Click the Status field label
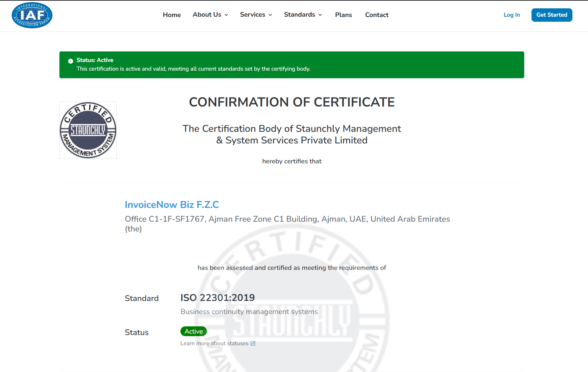Screen dimensions: 588x372 pos(137,333)
